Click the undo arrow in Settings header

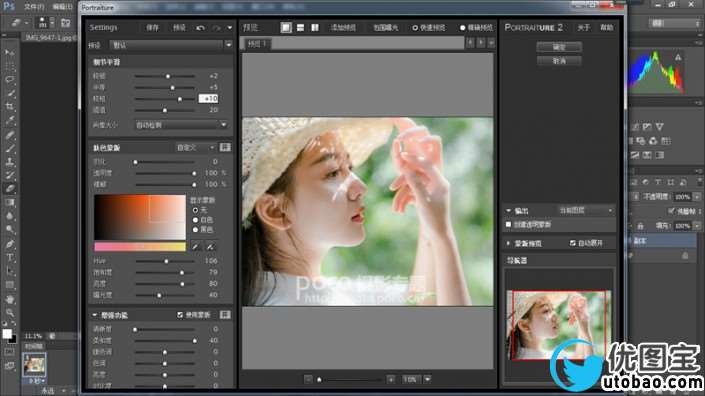[x=201, y=28]
